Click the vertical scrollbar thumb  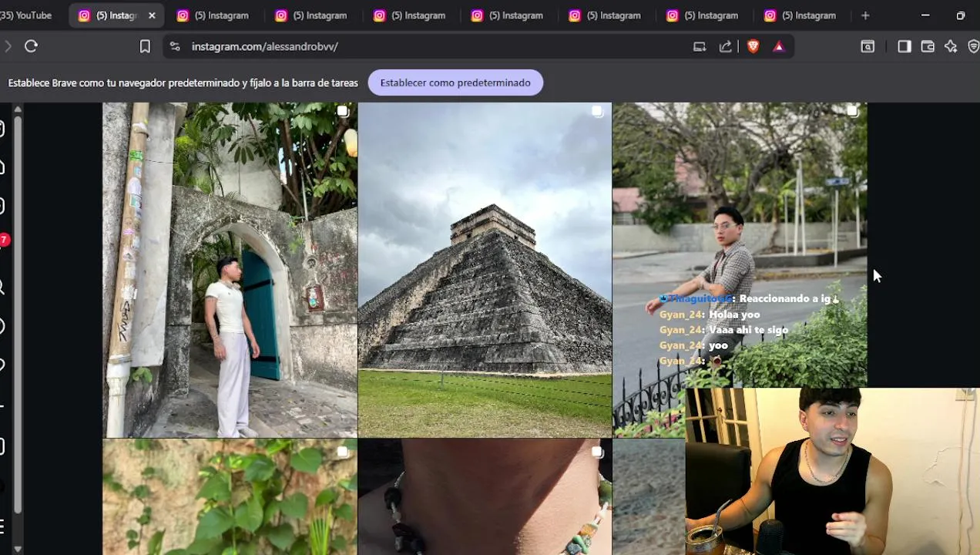18,316
